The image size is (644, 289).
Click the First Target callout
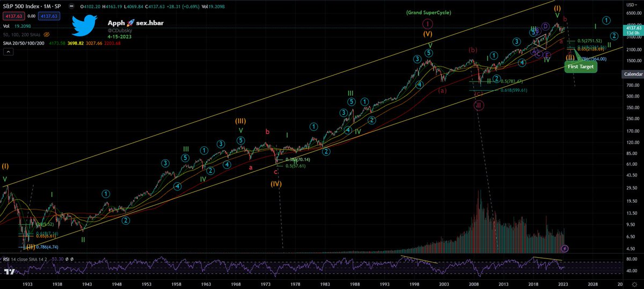581,66
